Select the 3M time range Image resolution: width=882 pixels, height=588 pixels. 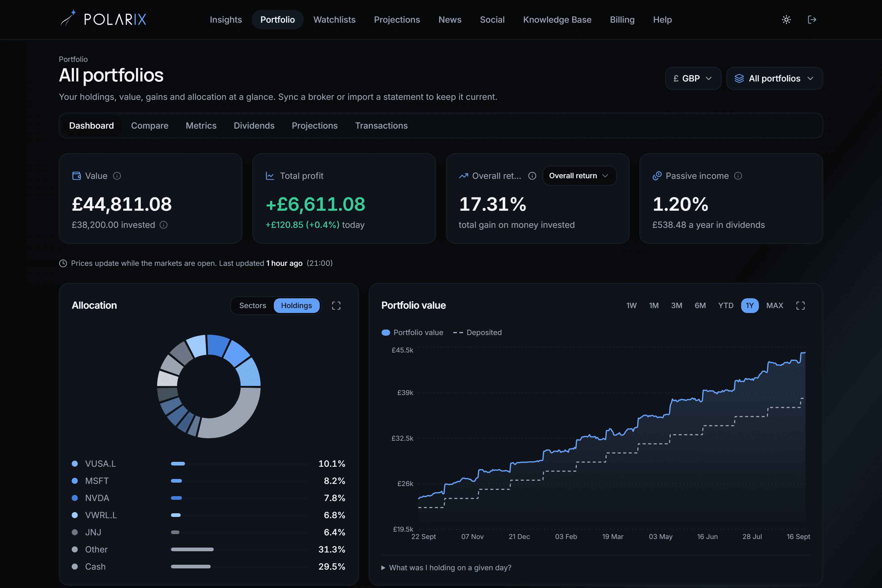(x=677, y=306)
